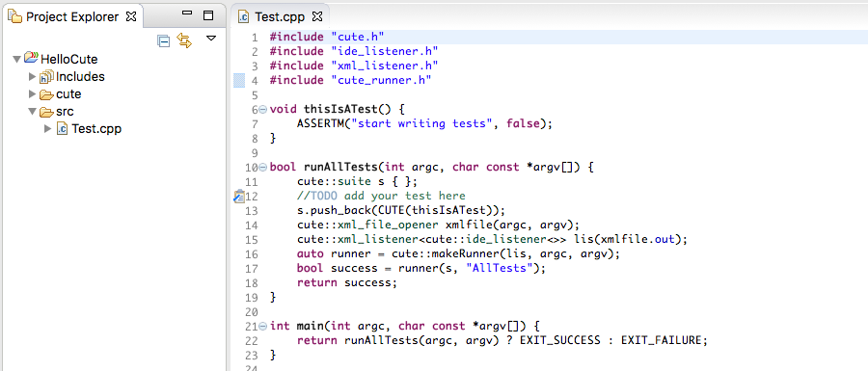868x371 pixels.
Task: Click the //TODO comment text
Action: (x=381, y=196)
